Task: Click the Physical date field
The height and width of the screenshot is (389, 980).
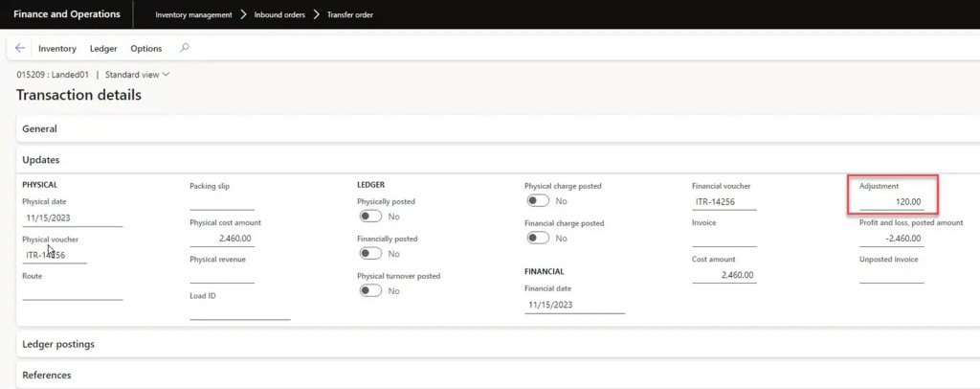Action: click(72, 218)
